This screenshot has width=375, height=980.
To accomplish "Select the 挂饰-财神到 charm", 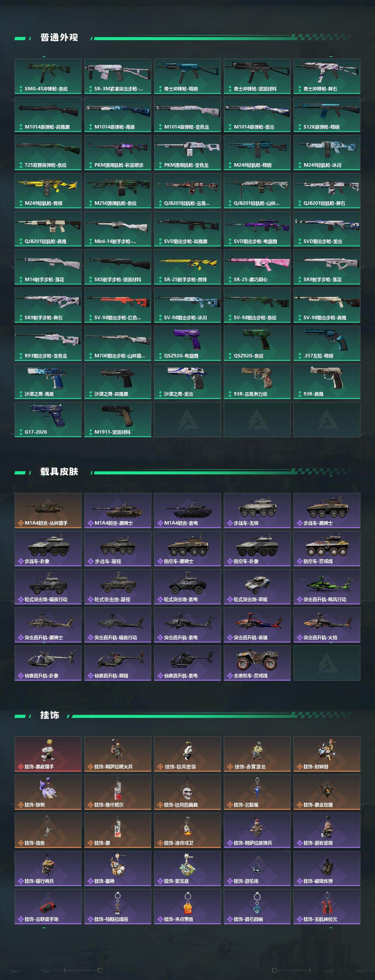I will 327,754.
